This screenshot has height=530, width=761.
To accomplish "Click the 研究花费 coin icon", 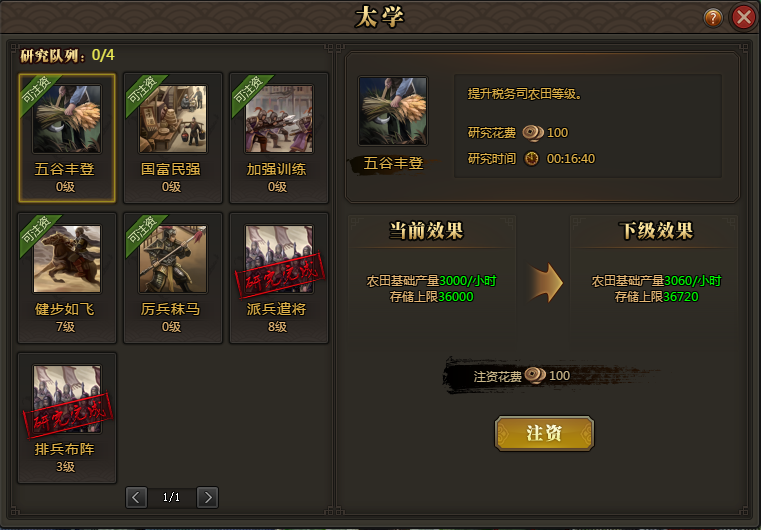I will coord(533,132).
